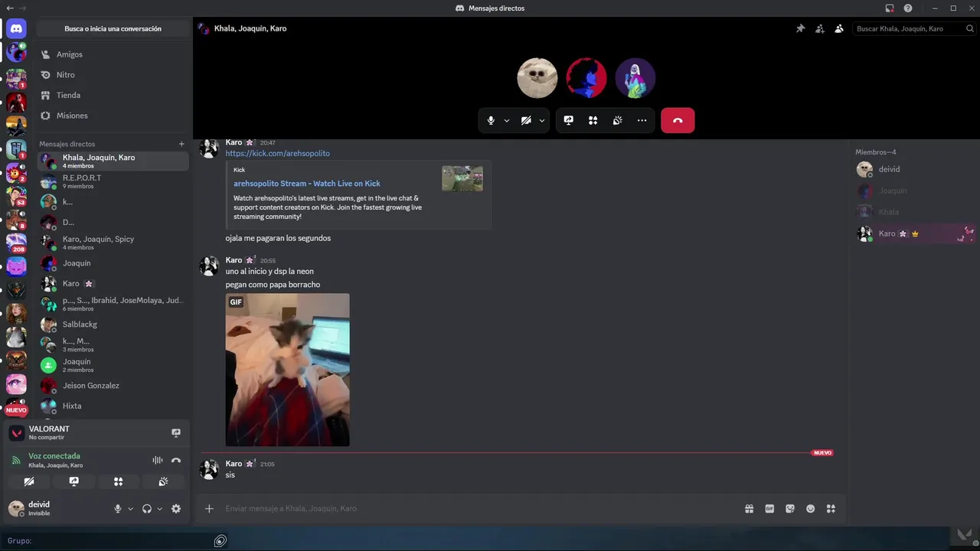Open the GIF picker

click(769, 508)
